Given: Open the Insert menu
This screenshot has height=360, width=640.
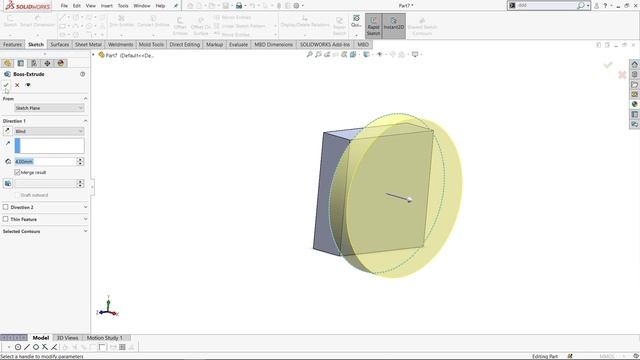Looking at the screenshot, I should click(x=107, y=6).
